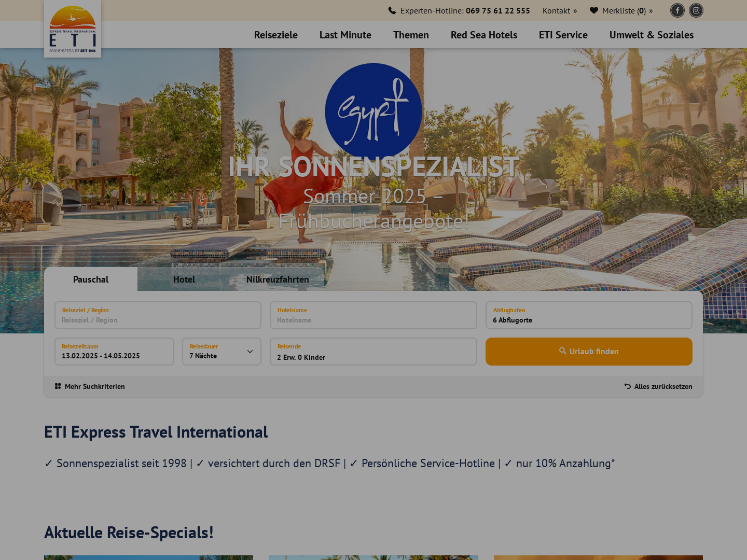The image size is (747, 560).
Task: Open the Instagram icon link
Action: pyautogui.click(x=696, y=10)
